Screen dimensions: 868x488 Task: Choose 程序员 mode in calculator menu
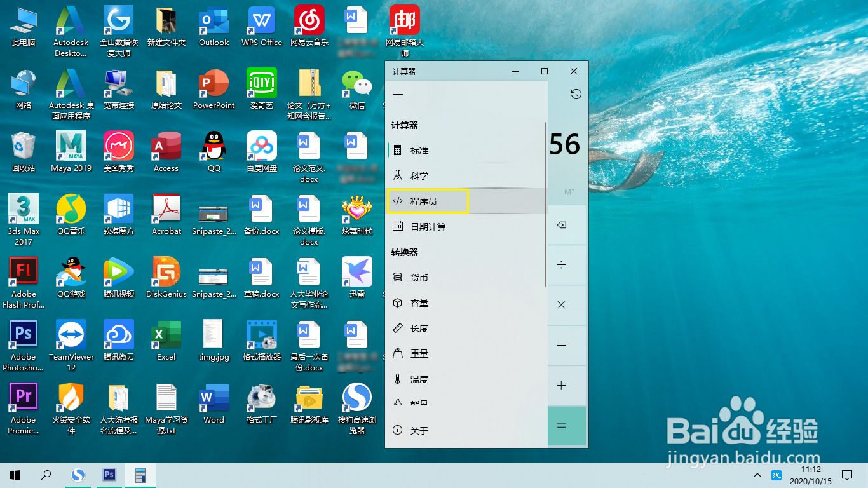[x=466, y=201]
